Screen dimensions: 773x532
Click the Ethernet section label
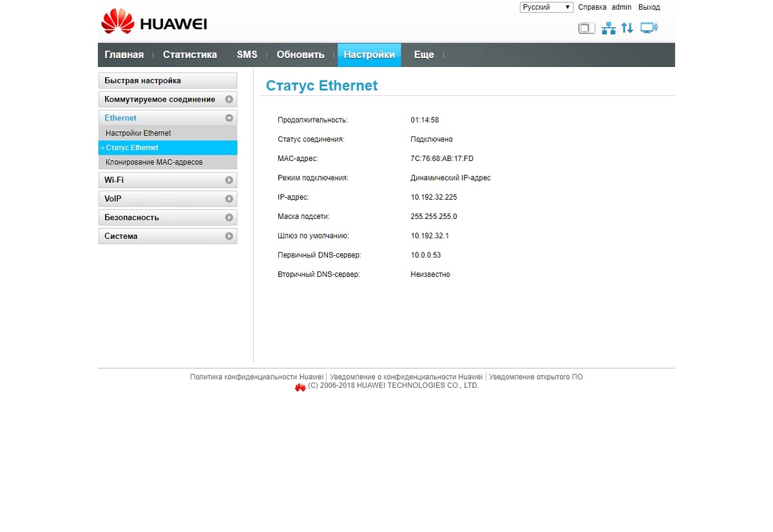pos(120,118)
